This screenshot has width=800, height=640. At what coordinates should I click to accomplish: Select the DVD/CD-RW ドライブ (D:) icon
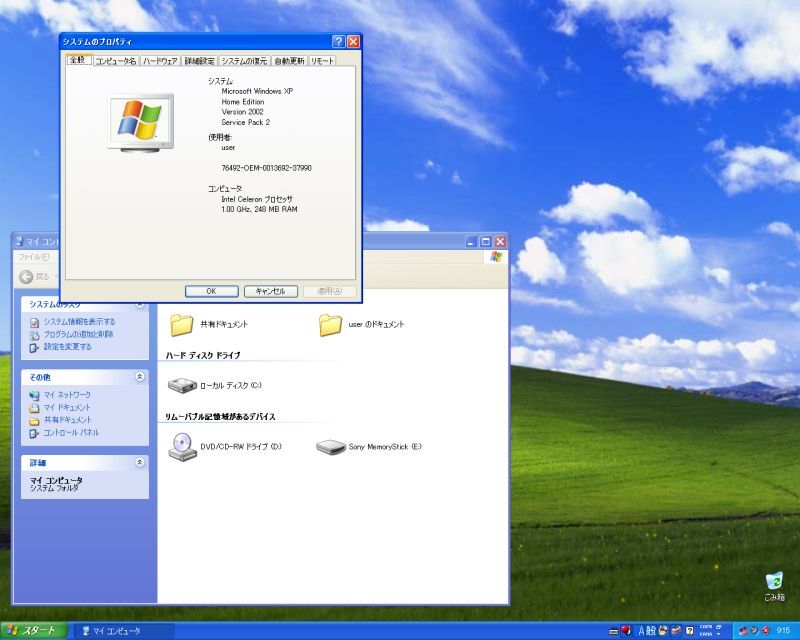(x=181, y=446)
